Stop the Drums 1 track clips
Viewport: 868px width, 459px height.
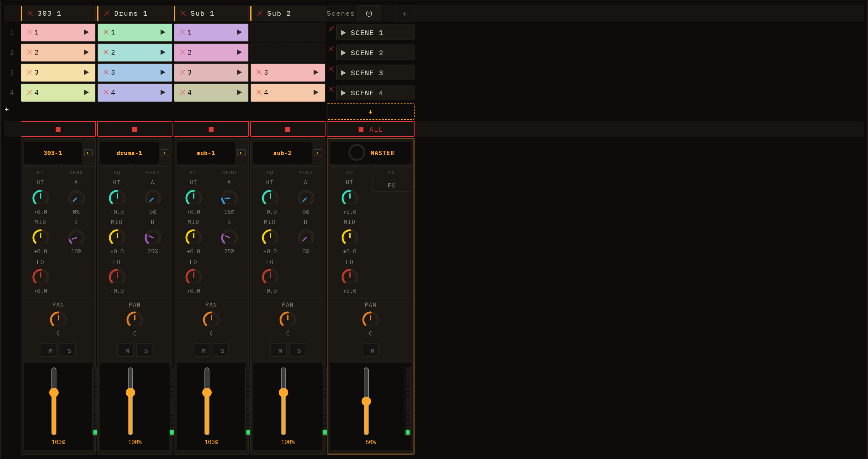[135, 129]
